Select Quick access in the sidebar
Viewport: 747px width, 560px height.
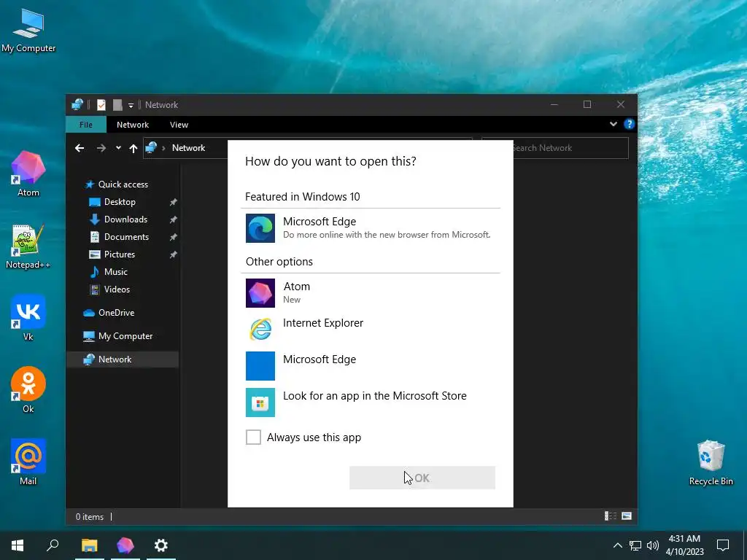coord(117,184)
